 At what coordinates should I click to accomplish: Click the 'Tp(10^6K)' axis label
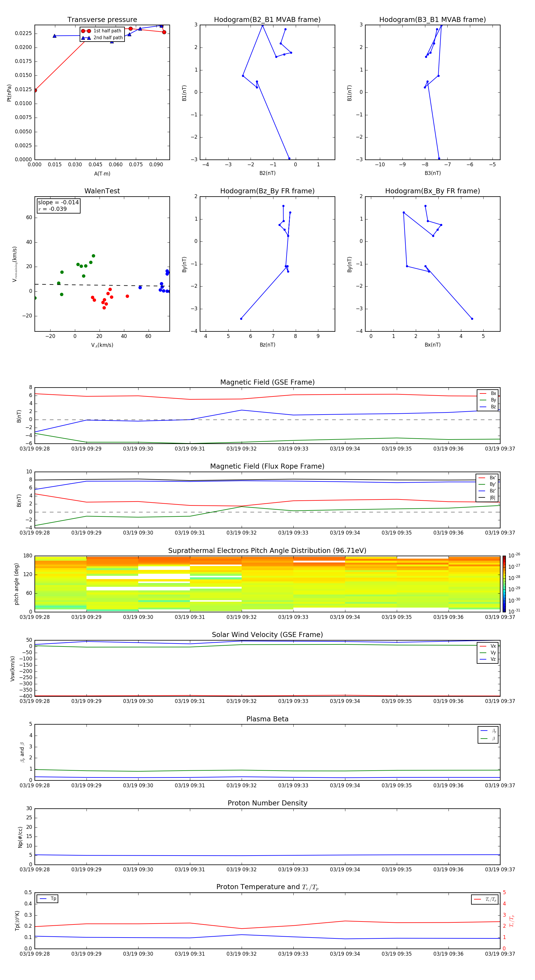coord(17,921)
